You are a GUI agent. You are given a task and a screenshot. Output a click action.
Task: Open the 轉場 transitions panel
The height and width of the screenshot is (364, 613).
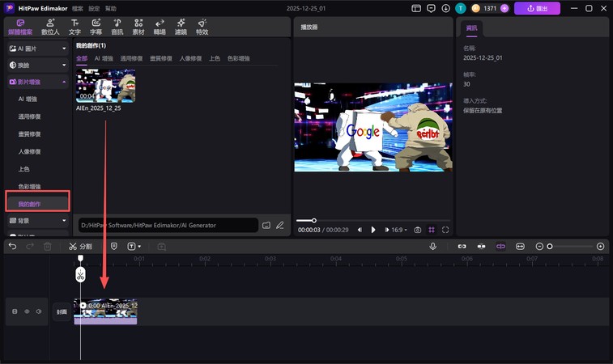point(160,27)
